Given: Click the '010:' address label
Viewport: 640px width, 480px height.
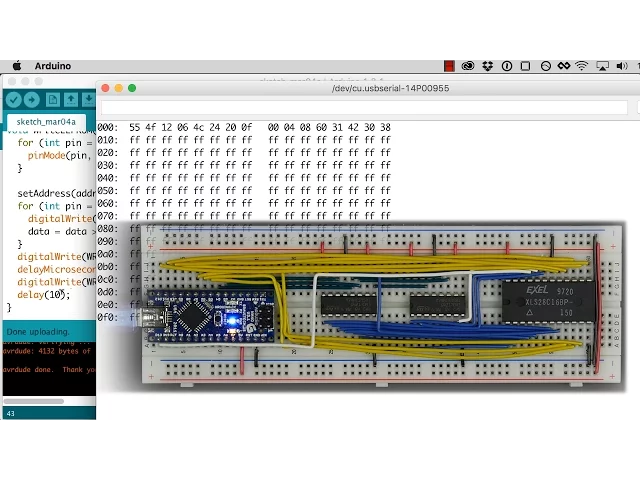Looking at the screenshot, I should pos(108,140).
